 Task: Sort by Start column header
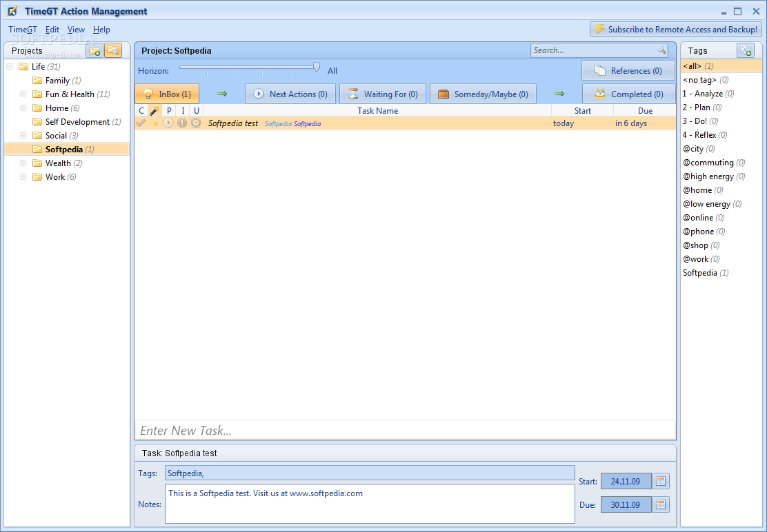pos(583,110)
